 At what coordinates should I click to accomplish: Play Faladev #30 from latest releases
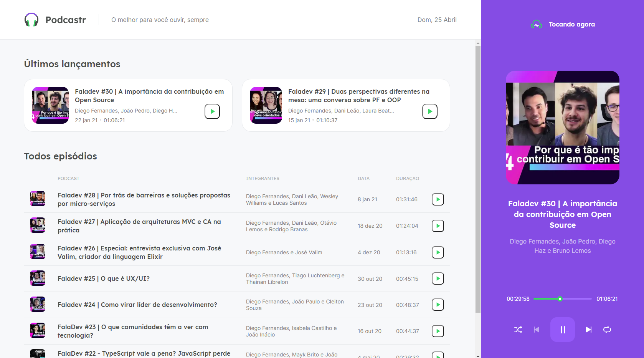click(212, 111)
